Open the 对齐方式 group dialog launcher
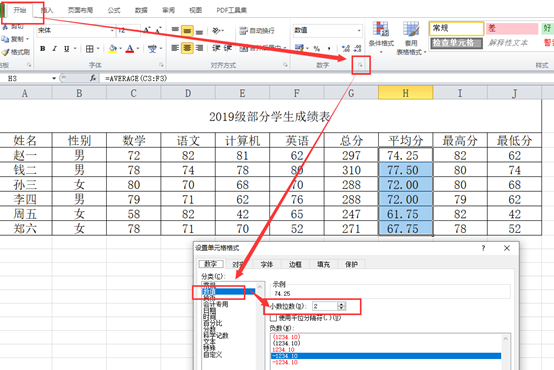Image resolution: width=554 pixels, height=370 pixels. point(285,65)
